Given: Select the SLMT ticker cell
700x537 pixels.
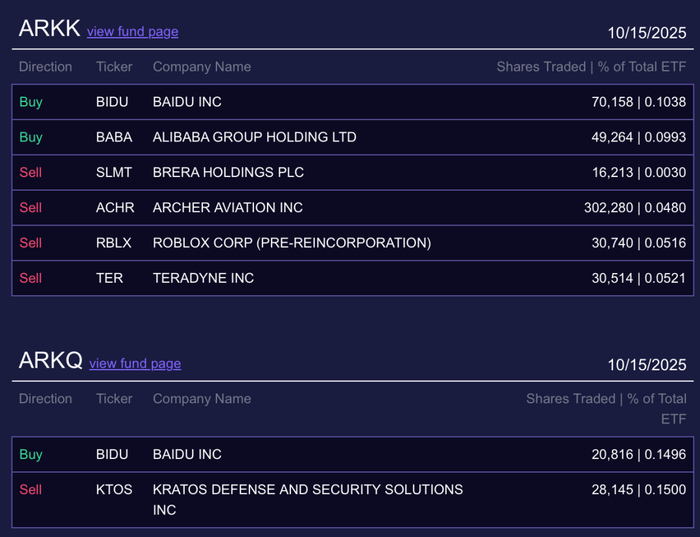Looking at the screenshot, I should 114,172.
